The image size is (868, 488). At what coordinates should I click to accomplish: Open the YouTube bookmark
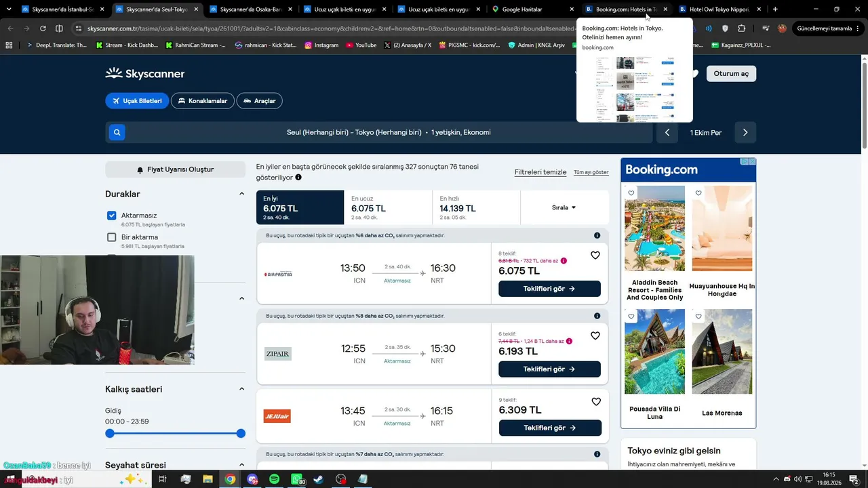[x=361, y=45]
